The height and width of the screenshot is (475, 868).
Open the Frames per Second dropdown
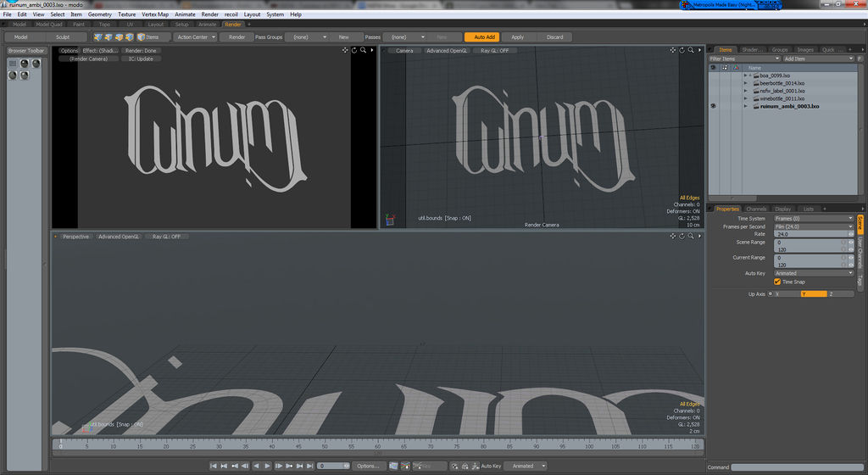(813, 226)
